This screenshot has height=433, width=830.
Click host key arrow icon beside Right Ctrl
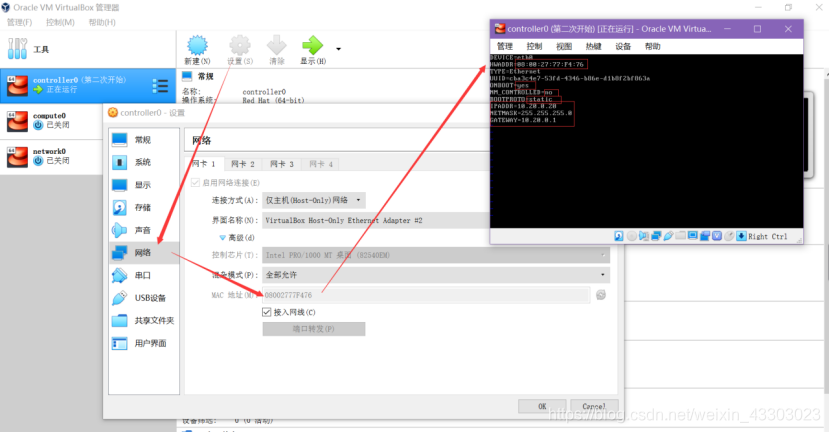(x=741, y=236)
